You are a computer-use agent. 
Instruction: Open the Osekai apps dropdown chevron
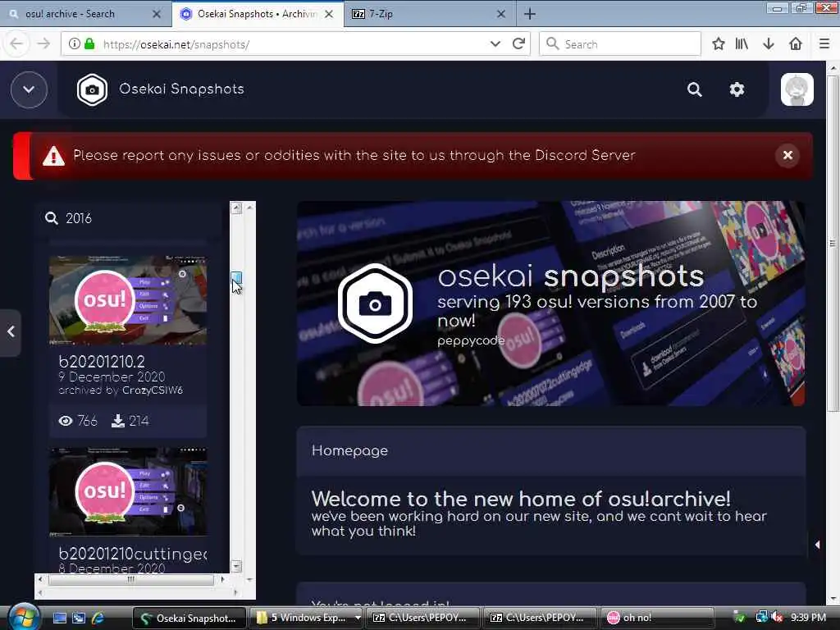pos(29,89)
